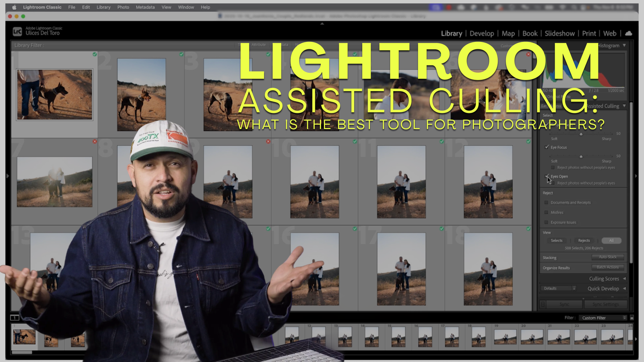
Task: Open the cloud sync status icon
Action: 629,33
